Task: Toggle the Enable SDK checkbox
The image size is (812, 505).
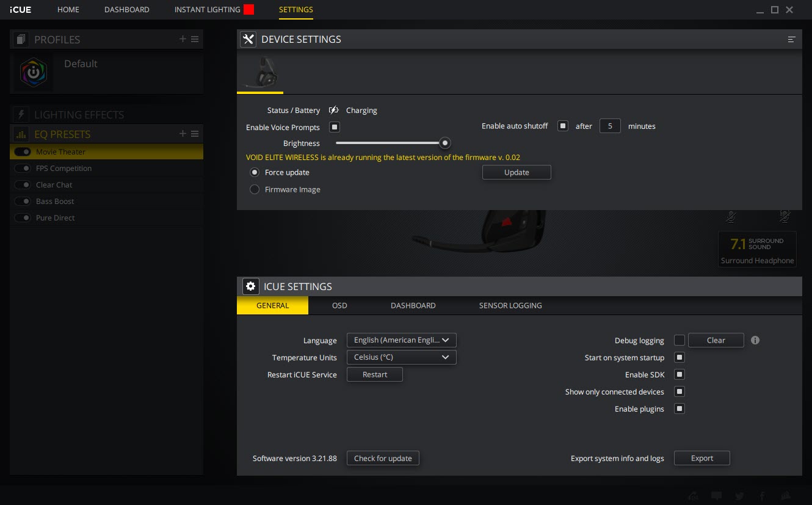Action: [680, 374]
